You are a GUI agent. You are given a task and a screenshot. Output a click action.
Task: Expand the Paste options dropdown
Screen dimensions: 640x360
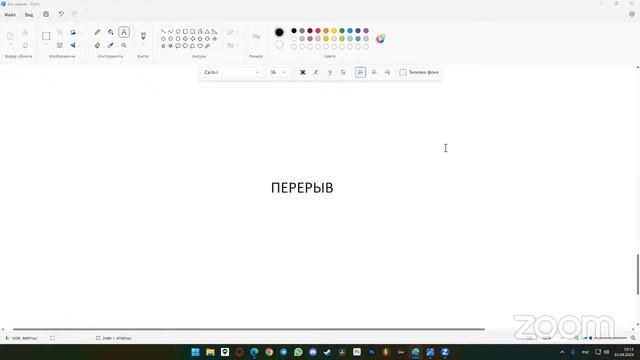[11, 45]
